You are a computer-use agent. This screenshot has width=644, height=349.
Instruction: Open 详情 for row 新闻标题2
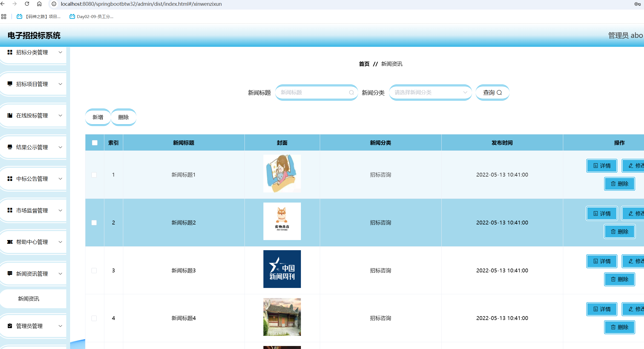click(x=602, y=214)
